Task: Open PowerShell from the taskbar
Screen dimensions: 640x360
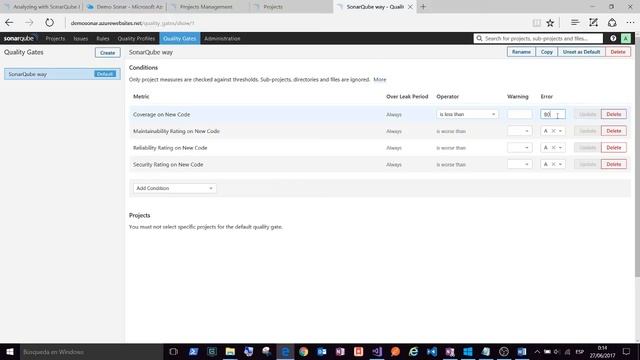Action: [193, 352]
